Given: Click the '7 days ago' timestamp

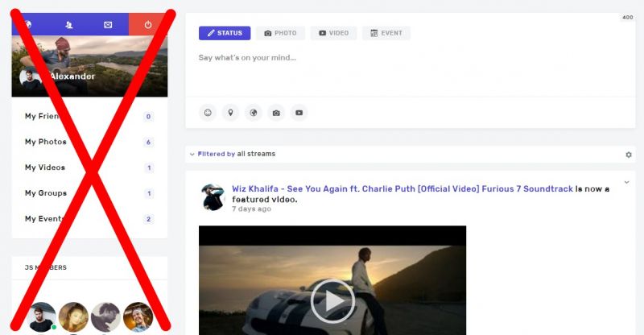Looking at the screenshot, I should [251, 209].
